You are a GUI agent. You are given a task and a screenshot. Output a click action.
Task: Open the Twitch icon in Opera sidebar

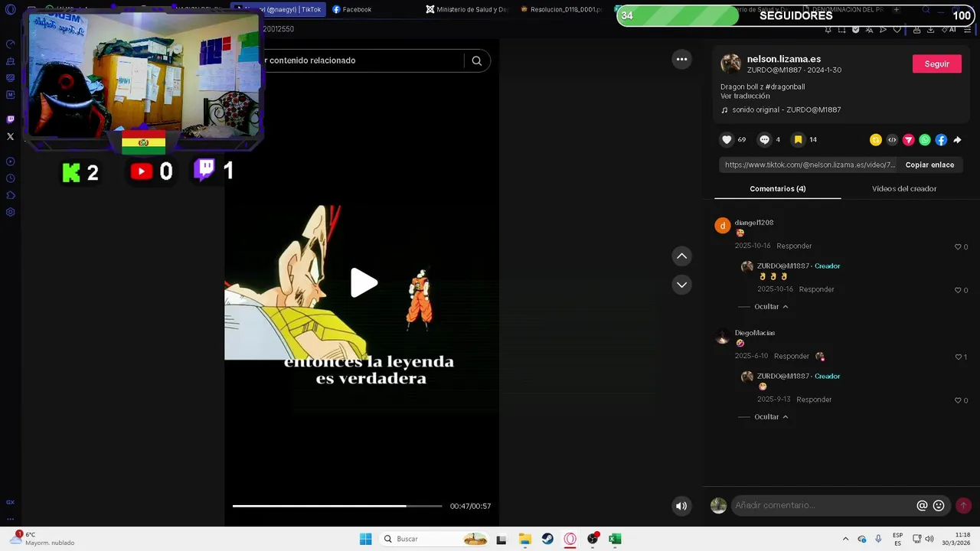(x=10, y=119)
